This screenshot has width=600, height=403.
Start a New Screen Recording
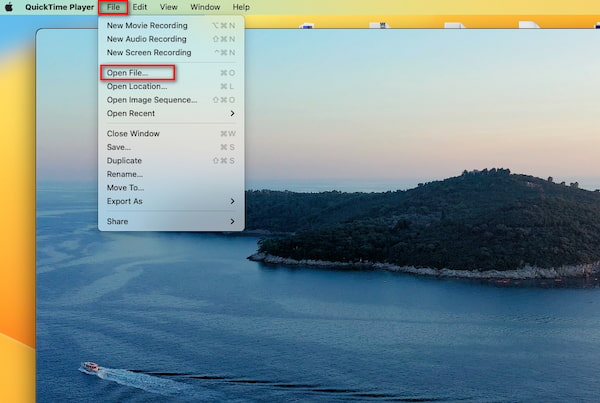coord(171,52)
